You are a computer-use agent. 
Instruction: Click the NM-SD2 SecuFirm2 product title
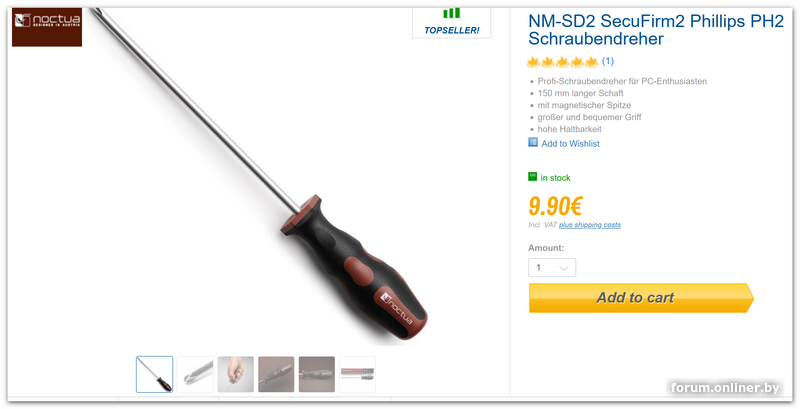(656, 30)
